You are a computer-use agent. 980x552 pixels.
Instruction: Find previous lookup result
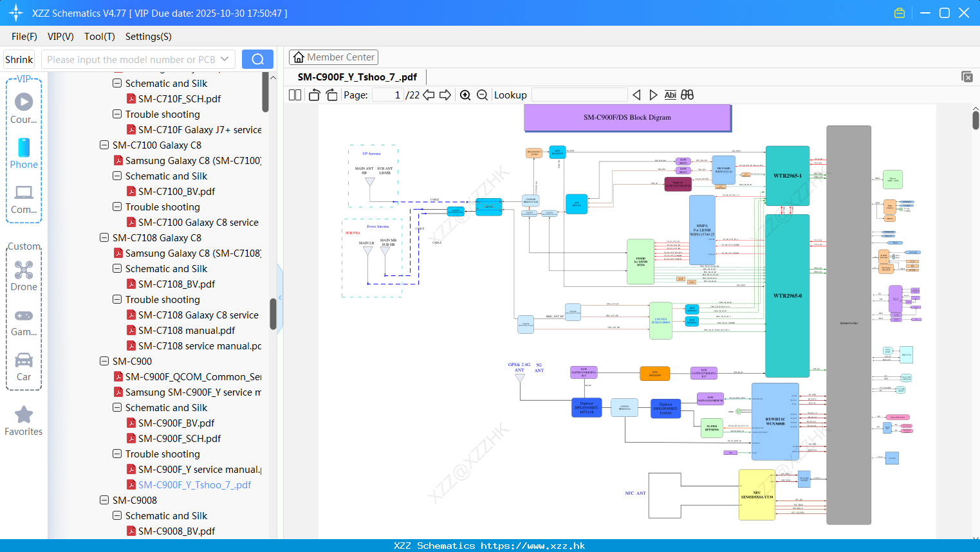(x=636, y=95)
